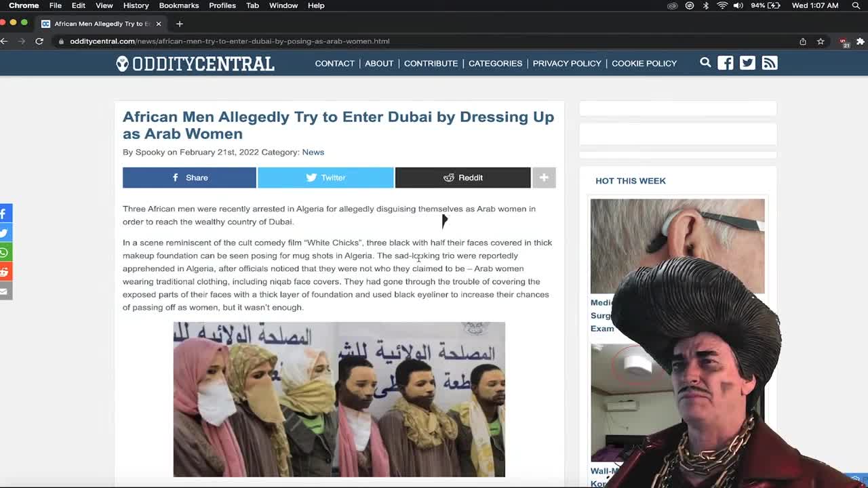868x488 pixels.
Task: Expand more share options plus button
Action: coord(544,178)
